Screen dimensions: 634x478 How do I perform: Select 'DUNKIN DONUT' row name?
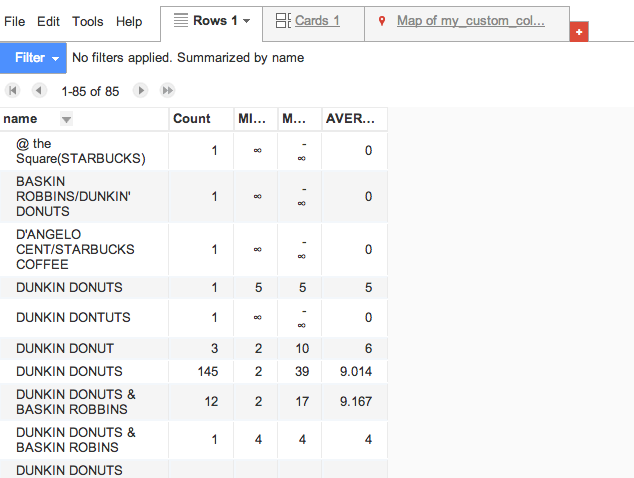(65, 349)
